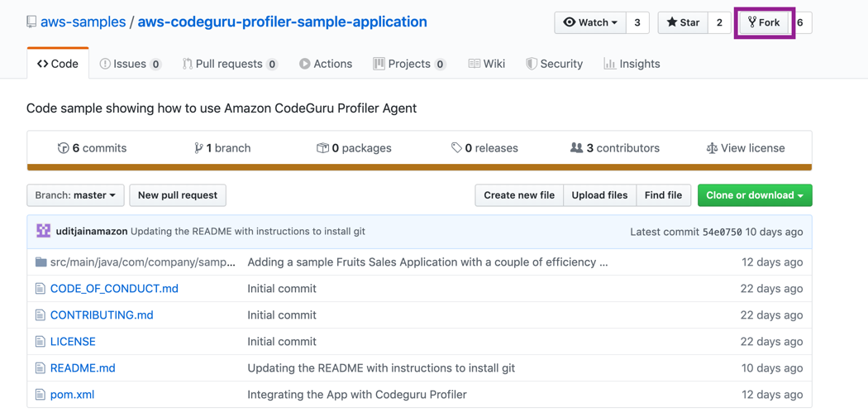The height and width of the screenshot is (413, 868).
Task: View the forks count 6
Action: [800, 22]
